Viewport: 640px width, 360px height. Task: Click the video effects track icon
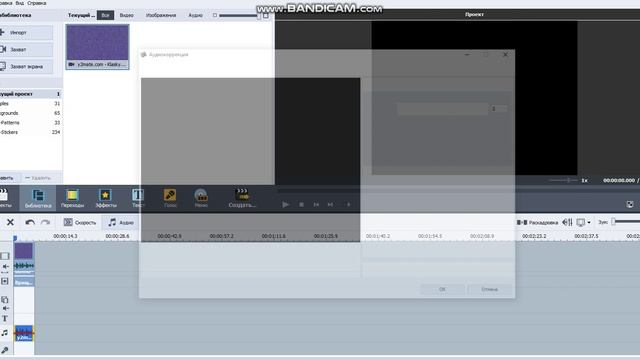pos(5,281)
